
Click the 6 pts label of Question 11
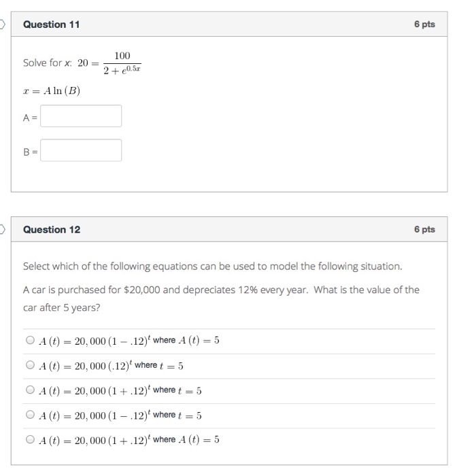[424, 24]
